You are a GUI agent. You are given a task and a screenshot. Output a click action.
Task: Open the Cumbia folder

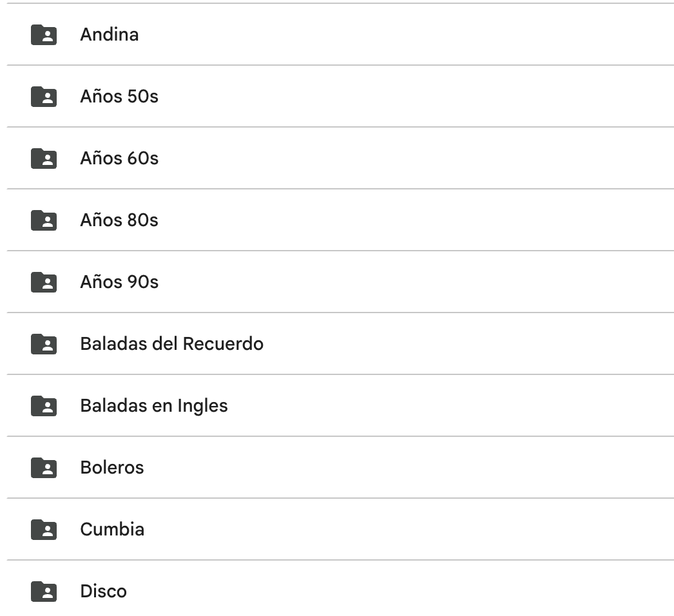(x=112, y=529)
